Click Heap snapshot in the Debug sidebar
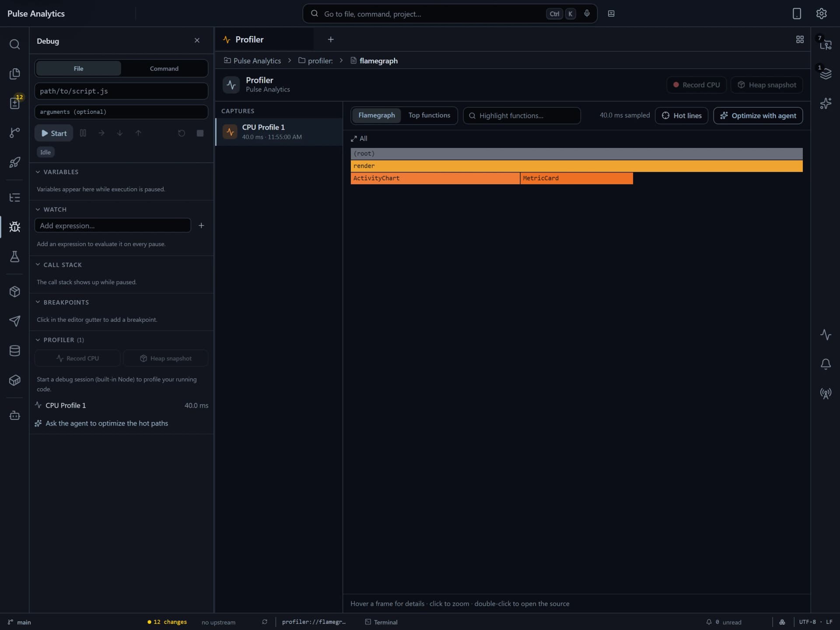The image size is (840, 630). click(166, 358)
